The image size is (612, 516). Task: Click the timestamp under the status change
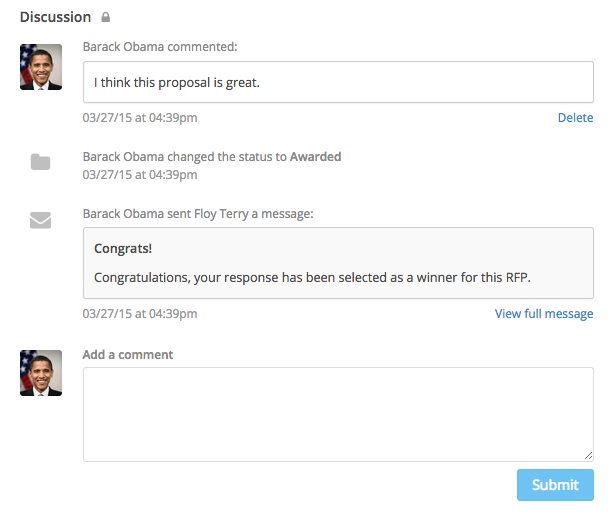(x=140, y=174)
